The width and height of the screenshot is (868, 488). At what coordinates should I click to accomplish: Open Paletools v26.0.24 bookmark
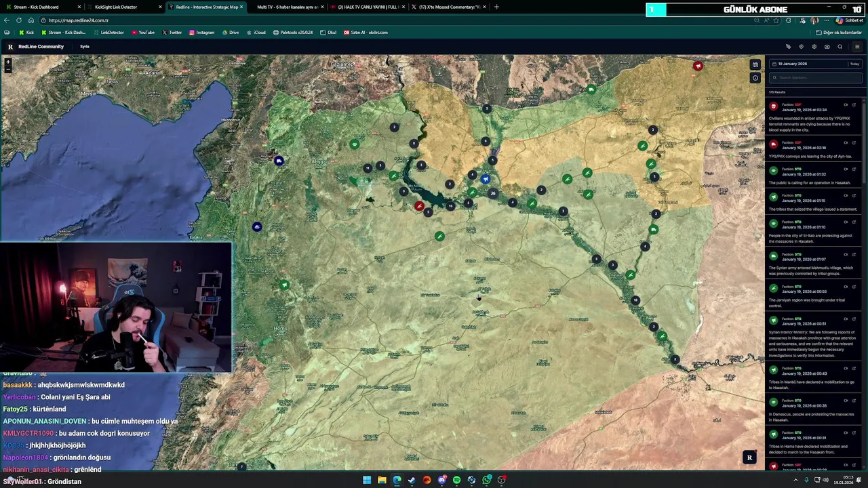tap(293, 33)
